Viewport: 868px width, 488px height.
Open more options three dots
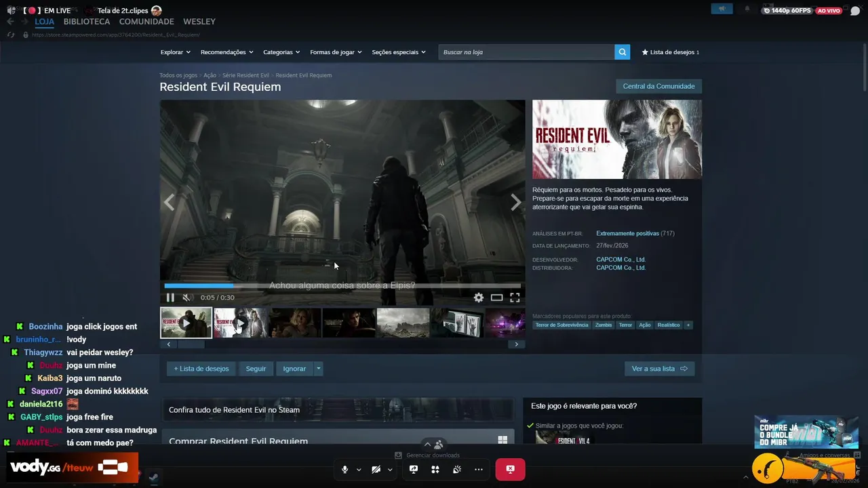click(479, 469)
